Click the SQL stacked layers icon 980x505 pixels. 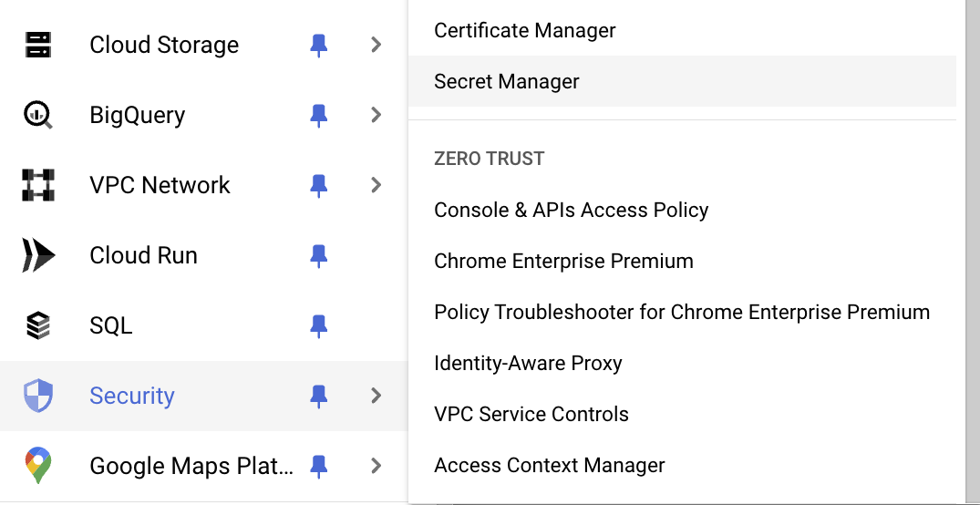pyautogui.click(x=38, y=325)
